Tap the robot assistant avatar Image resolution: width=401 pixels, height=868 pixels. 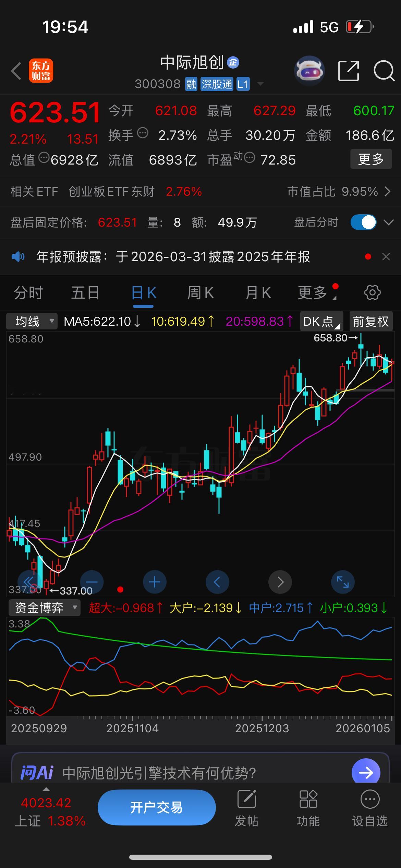[309, 71]
